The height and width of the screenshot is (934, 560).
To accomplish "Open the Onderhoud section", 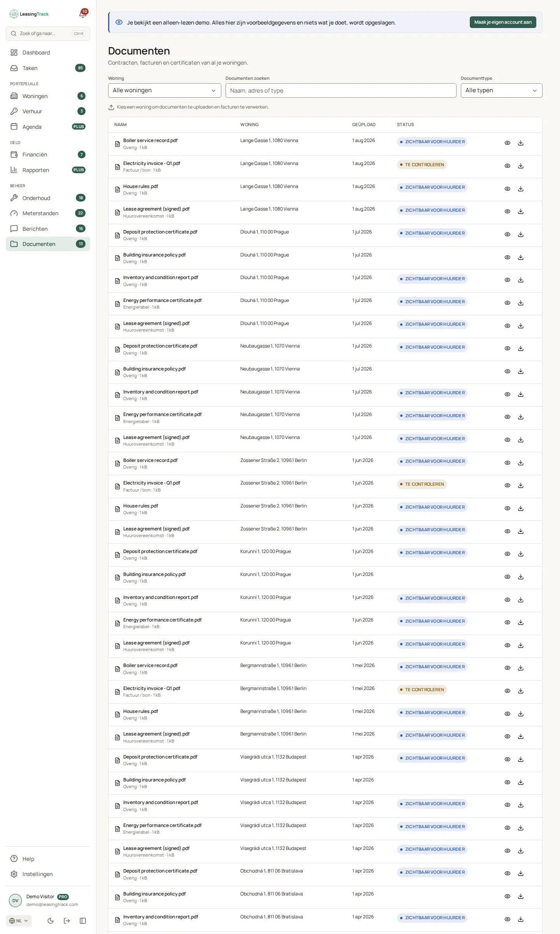I will coord(48,198).
